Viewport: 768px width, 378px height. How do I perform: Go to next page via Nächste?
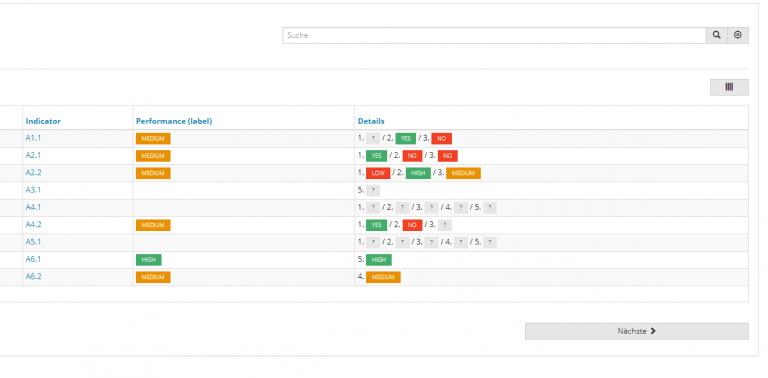point(637,331)
